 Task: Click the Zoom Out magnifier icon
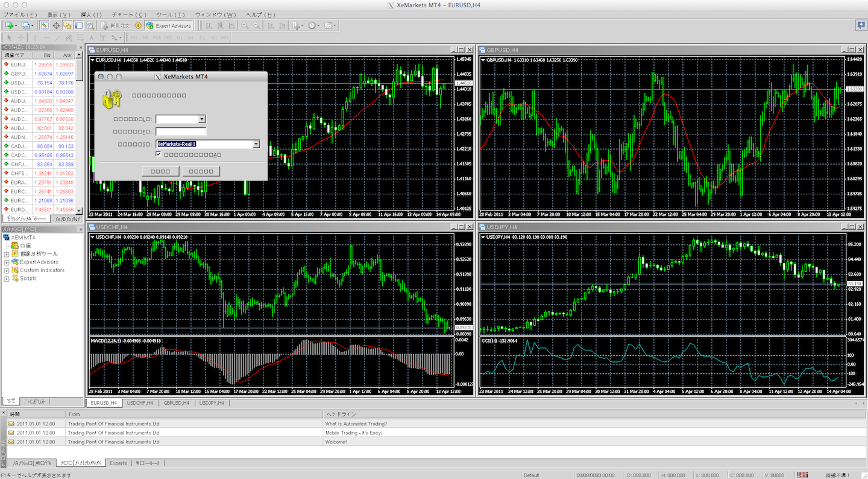256,25
